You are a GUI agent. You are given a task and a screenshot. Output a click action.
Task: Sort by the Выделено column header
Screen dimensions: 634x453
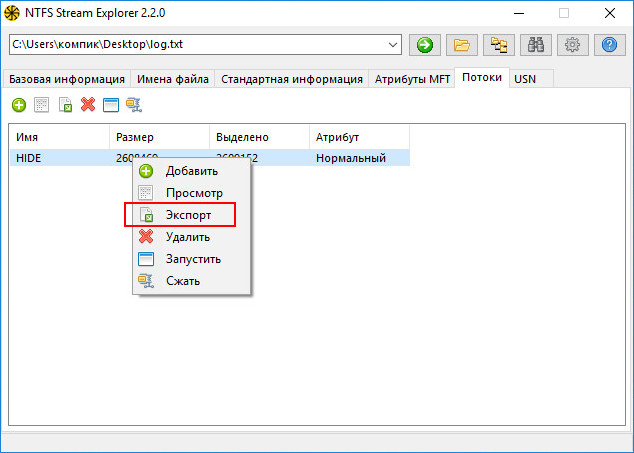[259, 137]
